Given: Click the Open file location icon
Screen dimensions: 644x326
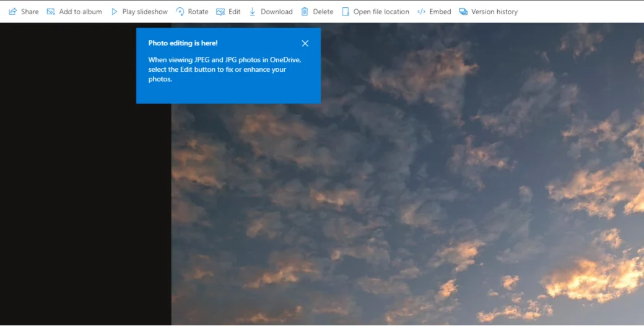Looking at the screenshot, I should coord(346,12).
